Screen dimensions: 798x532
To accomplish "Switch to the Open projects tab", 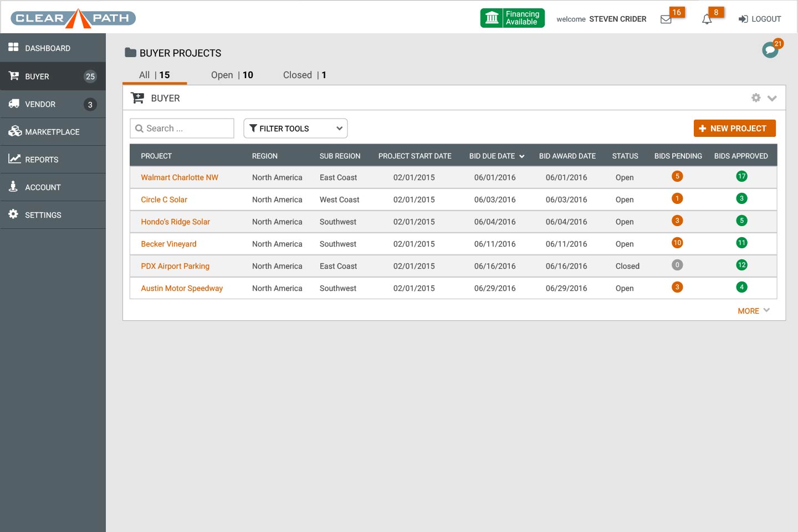I will click(x=232, y=75).
